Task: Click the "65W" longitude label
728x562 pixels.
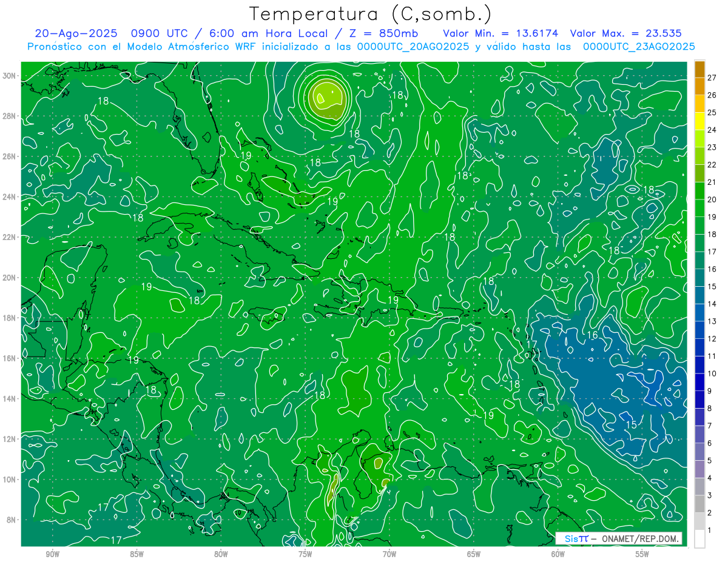Action: (474, 554)
